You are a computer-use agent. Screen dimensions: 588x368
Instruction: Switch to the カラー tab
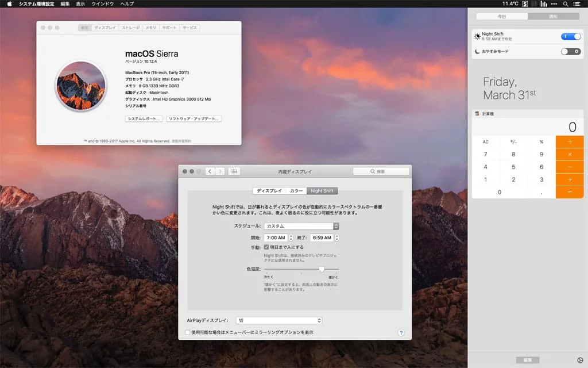[x=296, y=191]
